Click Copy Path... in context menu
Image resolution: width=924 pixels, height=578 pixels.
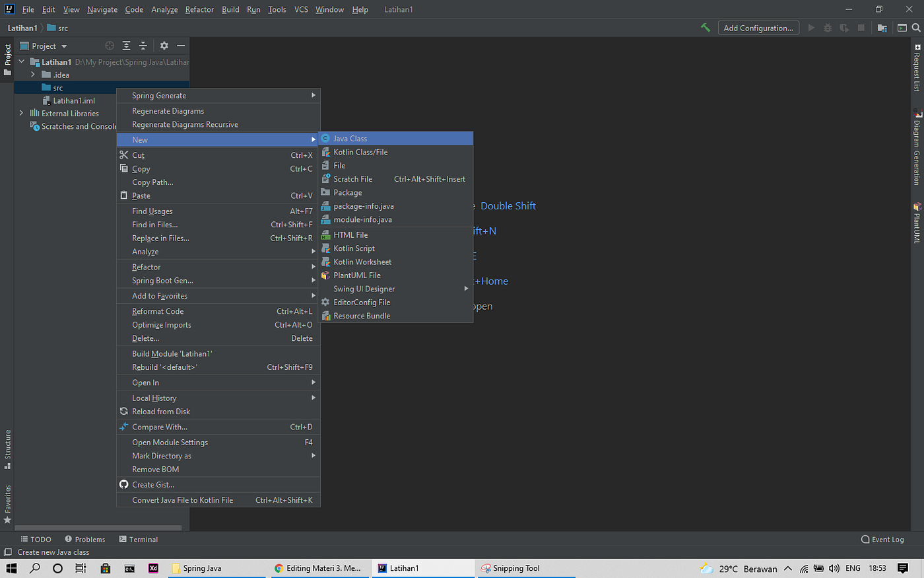(x=218, y=182)
